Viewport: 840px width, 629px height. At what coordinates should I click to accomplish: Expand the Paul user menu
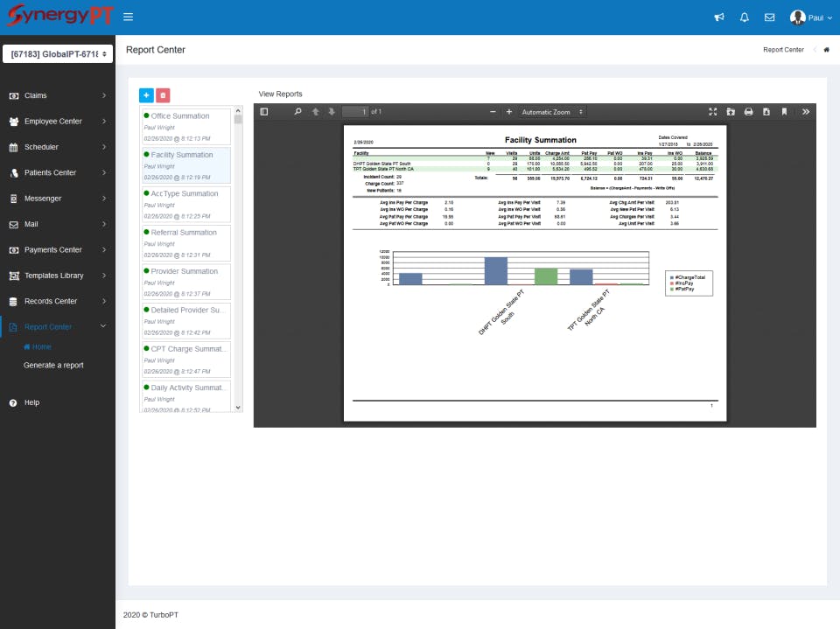point(810,17)
